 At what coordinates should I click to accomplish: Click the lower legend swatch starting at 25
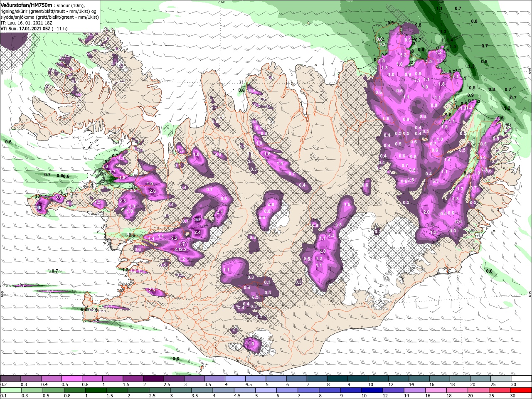500,390
